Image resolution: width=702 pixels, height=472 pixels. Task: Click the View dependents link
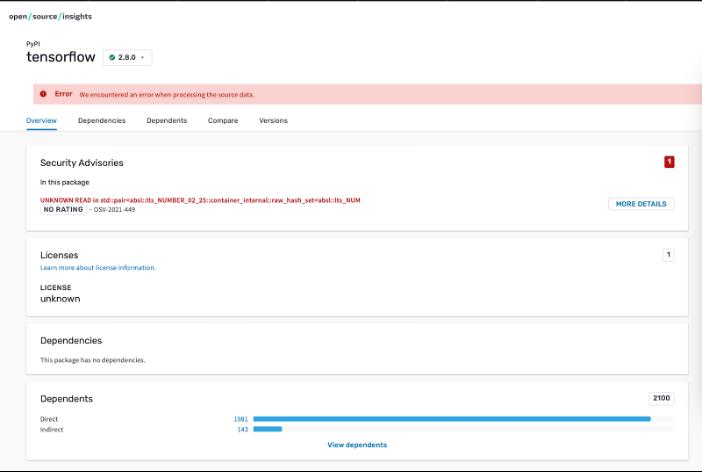click(x=357, y=445)
